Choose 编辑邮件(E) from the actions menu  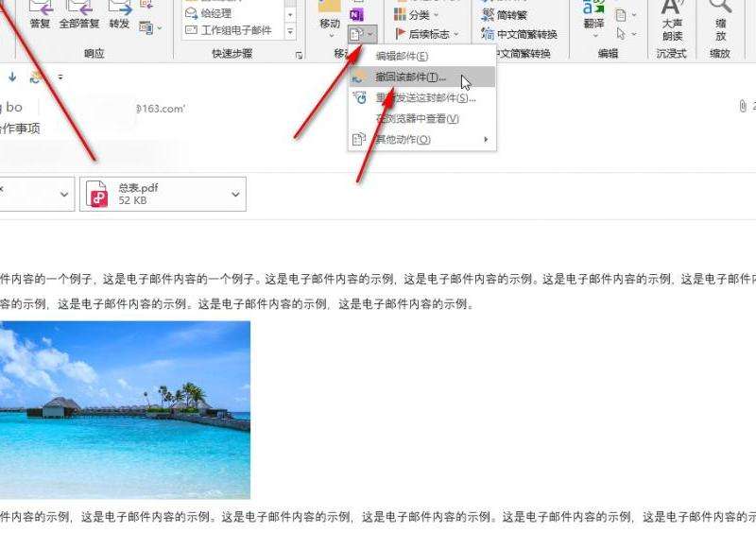point(421,56)
